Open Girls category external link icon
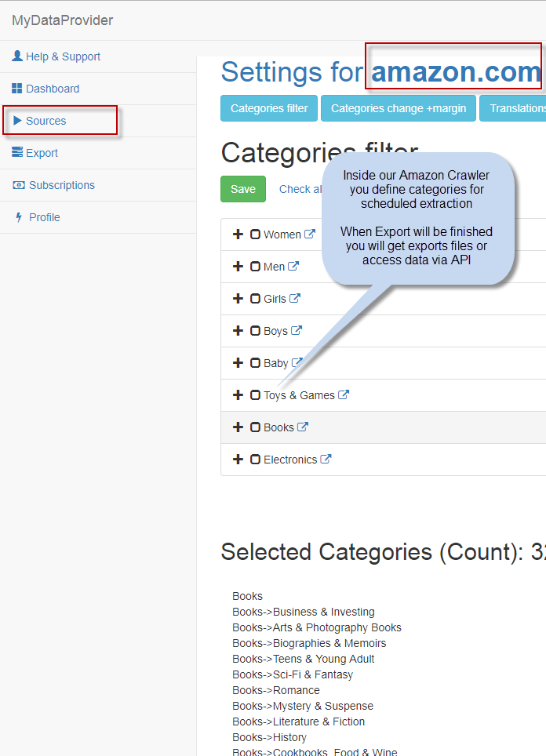Viewport: 546px width, 756px height. [295, 299]
